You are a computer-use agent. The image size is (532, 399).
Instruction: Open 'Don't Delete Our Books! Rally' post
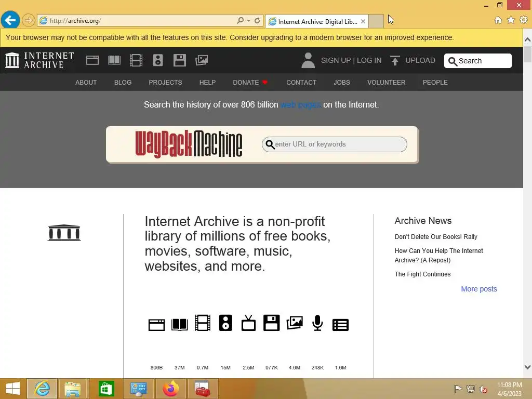coord(436,237)
